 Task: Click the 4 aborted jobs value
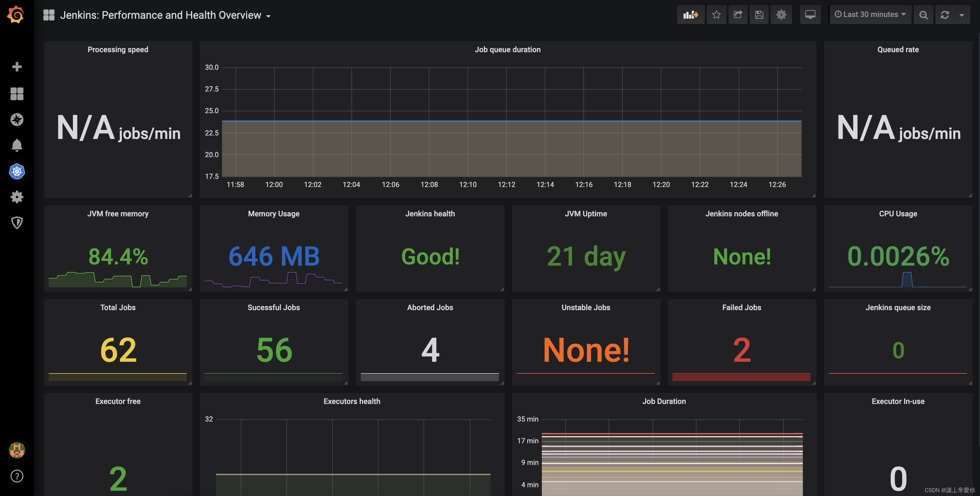(430, 350)
